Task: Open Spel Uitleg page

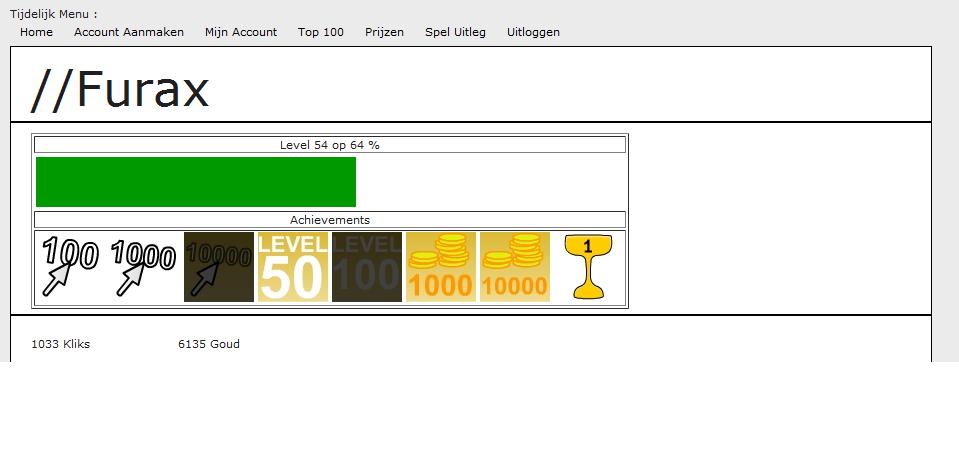Action: [455, 32]
